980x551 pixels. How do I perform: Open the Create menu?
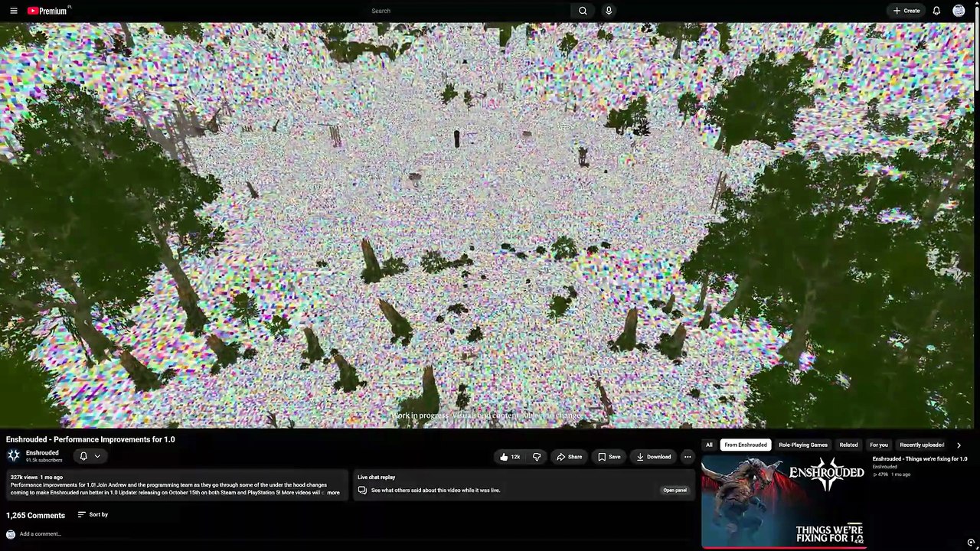pos(906,11)
